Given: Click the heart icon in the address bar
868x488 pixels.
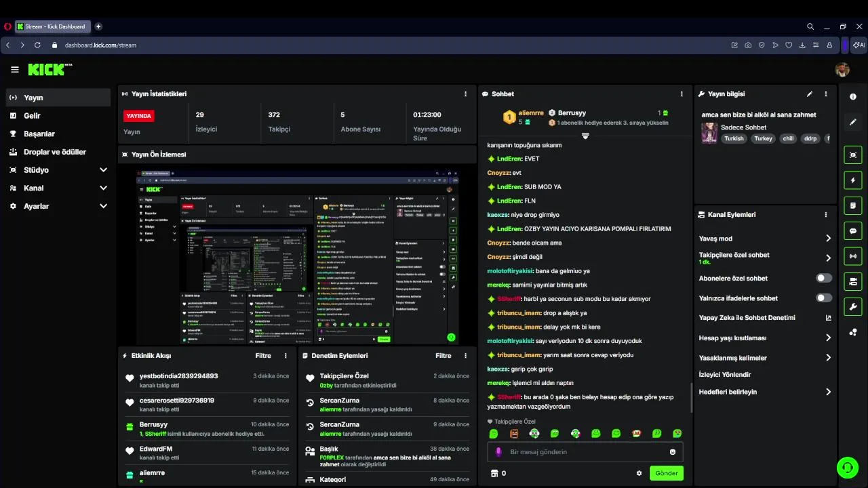Looking at the screenshot, I should (x=789, y=45).
